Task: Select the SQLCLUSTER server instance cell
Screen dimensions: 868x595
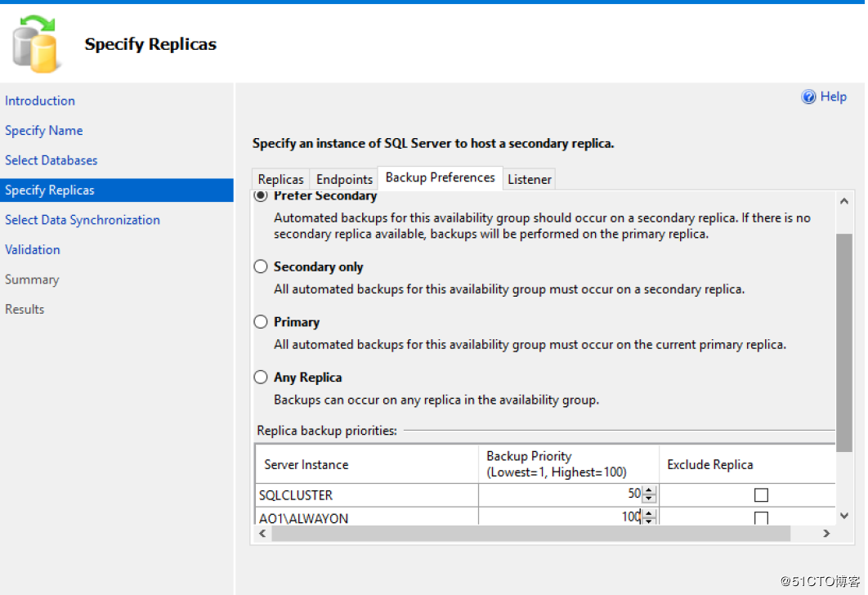Action: 367,494
